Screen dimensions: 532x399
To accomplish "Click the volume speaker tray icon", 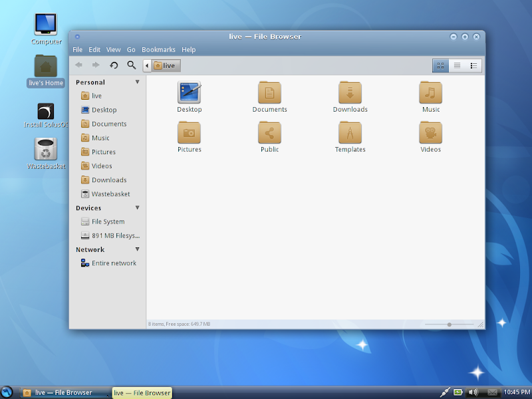I will [473, 392].
